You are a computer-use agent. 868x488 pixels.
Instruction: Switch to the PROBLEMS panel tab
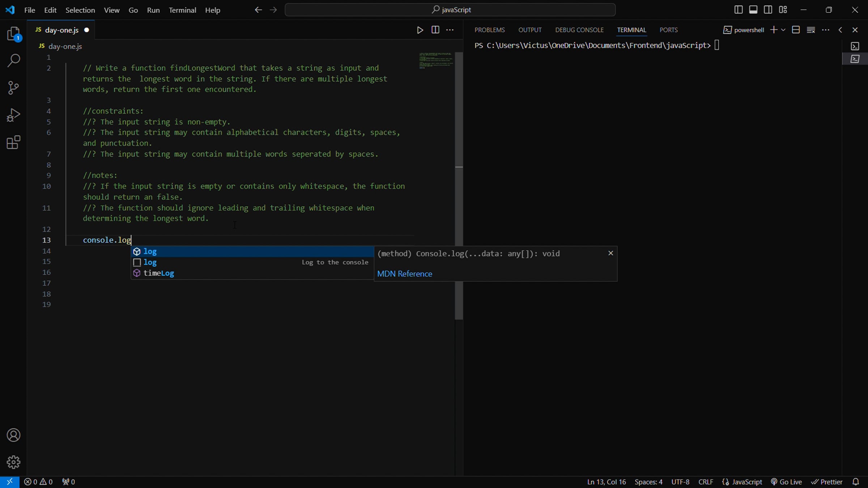click(x=489, y=30)
